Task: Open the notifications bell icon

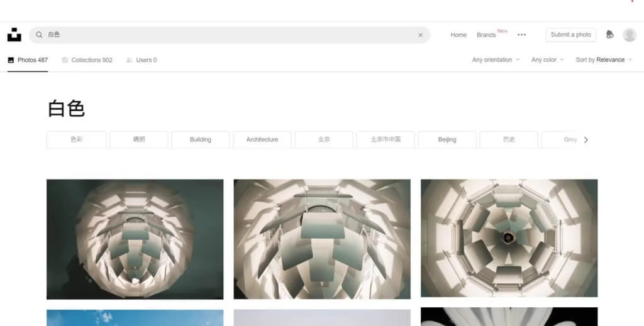Action: click(x=610, y=35)
